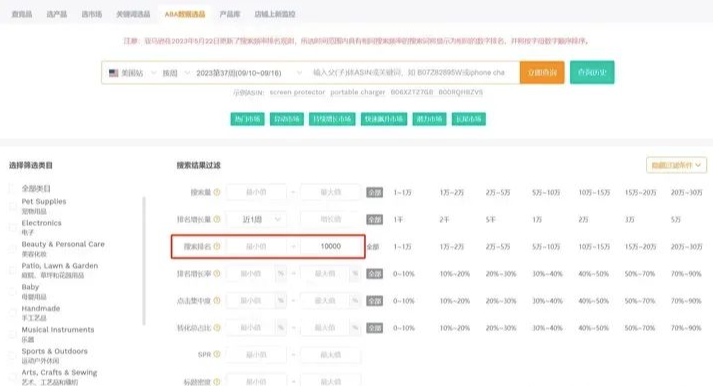Viewport: 713px width, 386px height.
Task: Click 搜索排名 minimum value input
Action: (256, 246)
